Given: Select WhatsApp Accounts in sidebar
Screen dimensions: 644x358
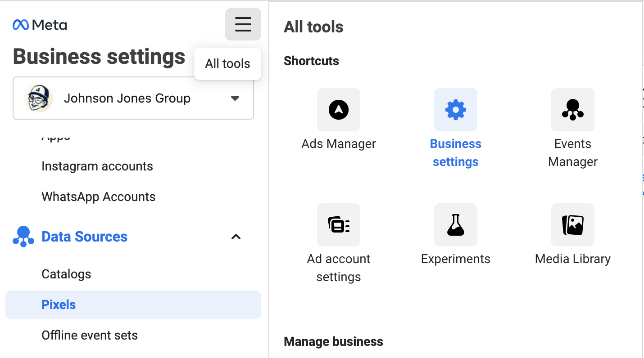Looking at the screenshot, I should [99, 197].
